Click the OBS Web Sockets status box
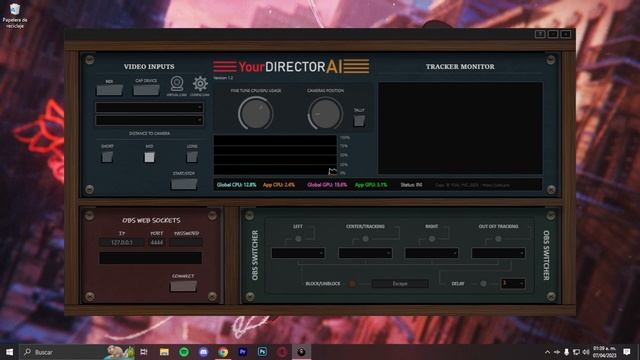 [x=151, y=258]
